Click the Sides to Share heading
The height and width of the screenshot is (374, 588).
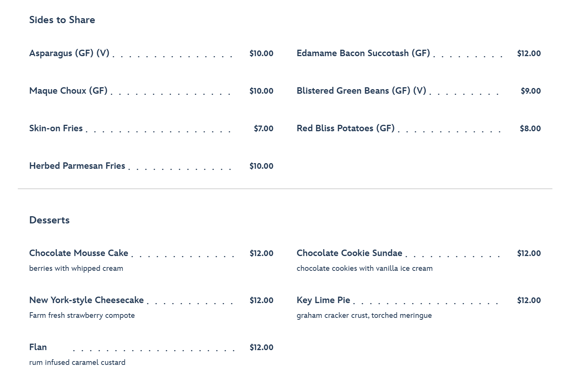(x=62, y=20)
